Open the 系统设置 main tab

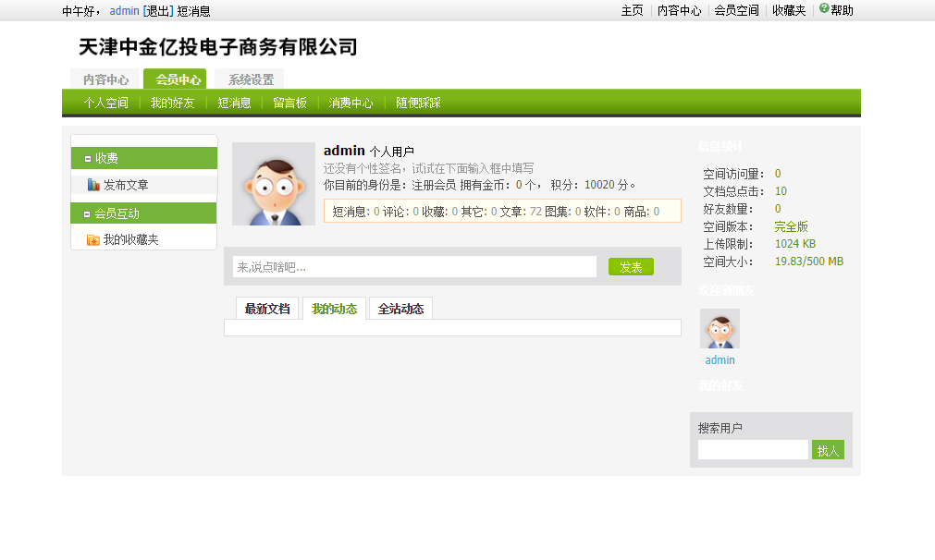251,79
